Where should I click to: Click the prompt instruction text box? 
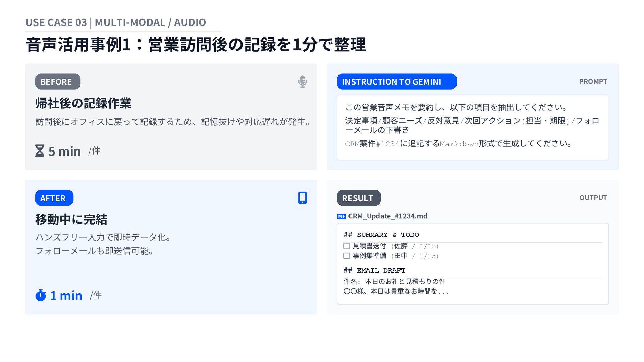tap(472, 127)
